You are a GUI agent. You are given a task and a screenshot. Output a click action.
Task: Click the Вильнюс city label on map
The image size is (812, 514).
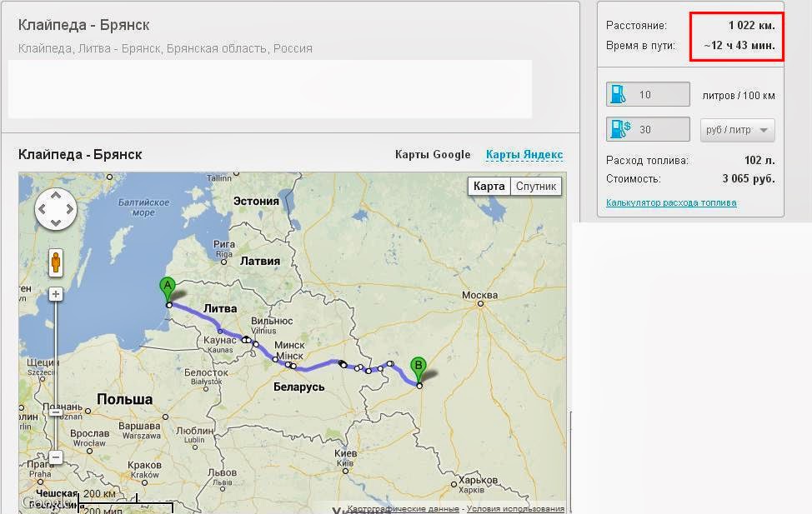pos(272,321)
